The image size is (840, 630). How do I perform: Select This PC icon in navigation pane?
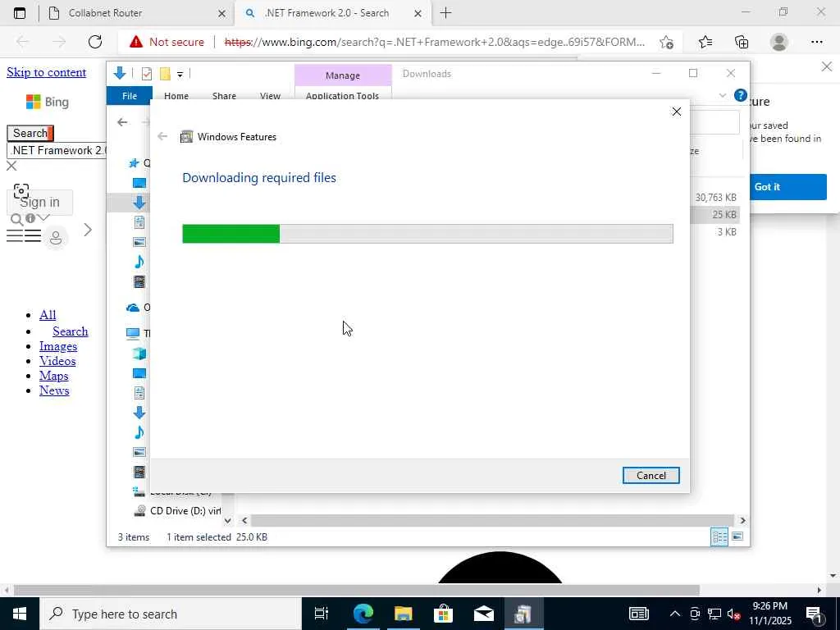click(133, 333)
